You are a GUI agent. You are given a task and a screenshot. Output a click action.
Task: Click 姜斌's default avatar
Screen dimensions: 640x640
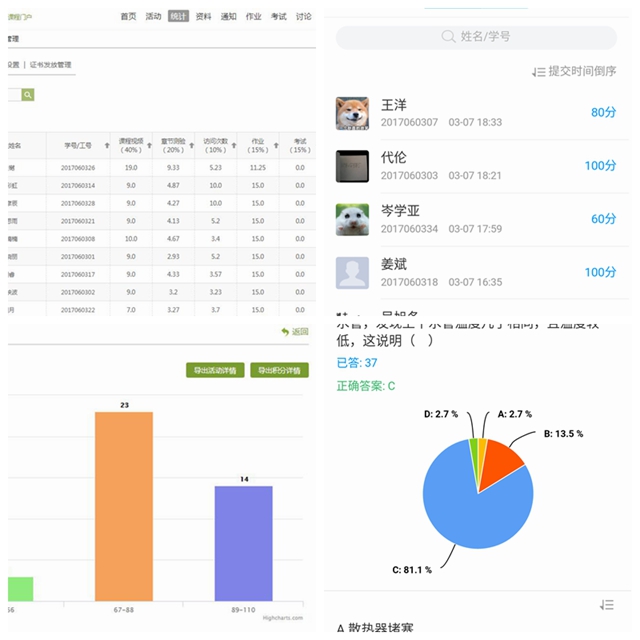tap(352, 272)
